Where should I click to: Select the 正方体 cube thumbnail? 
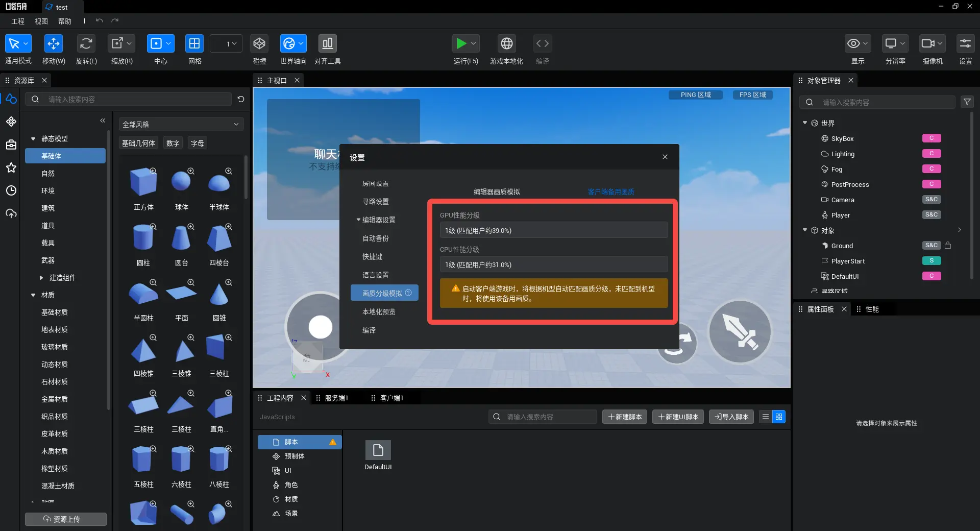[143, 182]
